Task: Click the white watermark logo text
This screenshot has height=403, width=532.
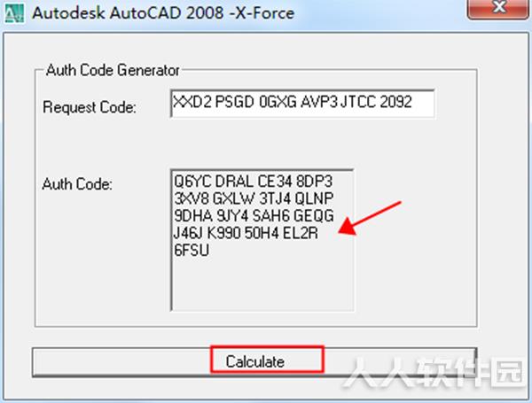Action: (434, 372)
